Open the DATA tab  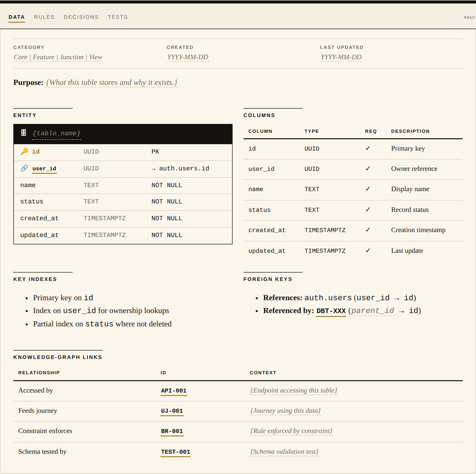17,17
